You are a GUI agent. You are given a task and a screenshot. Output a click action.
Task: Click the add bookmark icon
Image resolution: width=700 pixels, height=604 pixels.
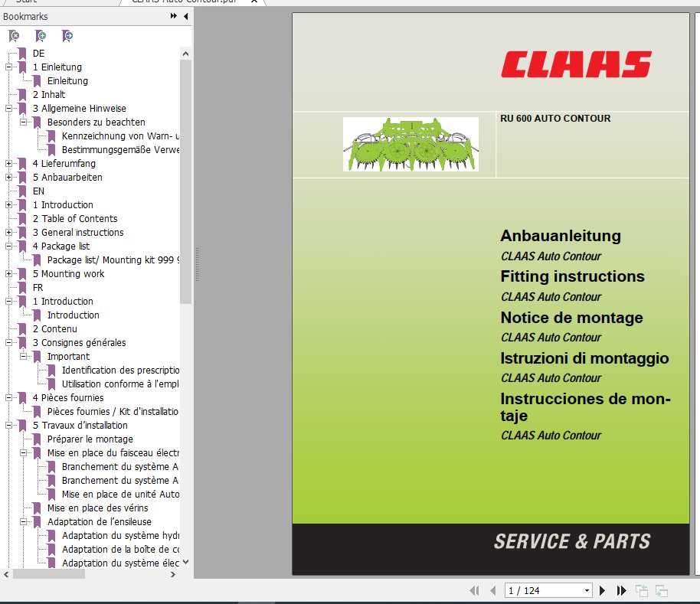tap(41, 36)
